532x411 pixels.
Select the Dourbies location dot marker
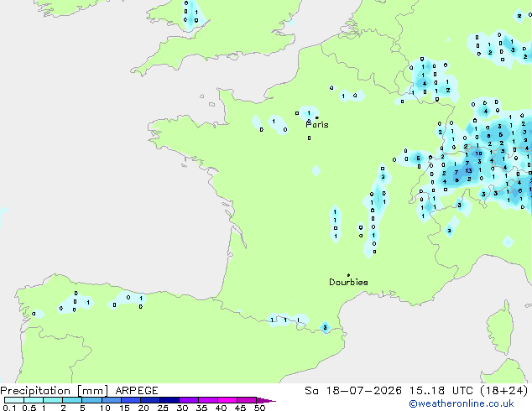tap(348, 275)
